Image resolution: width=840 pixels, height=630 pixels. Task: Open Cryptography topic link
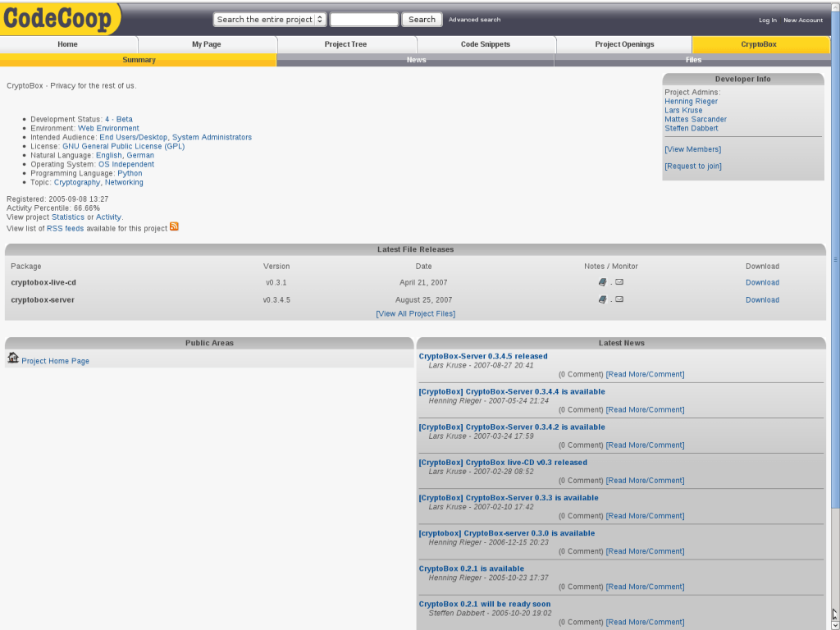77,183
